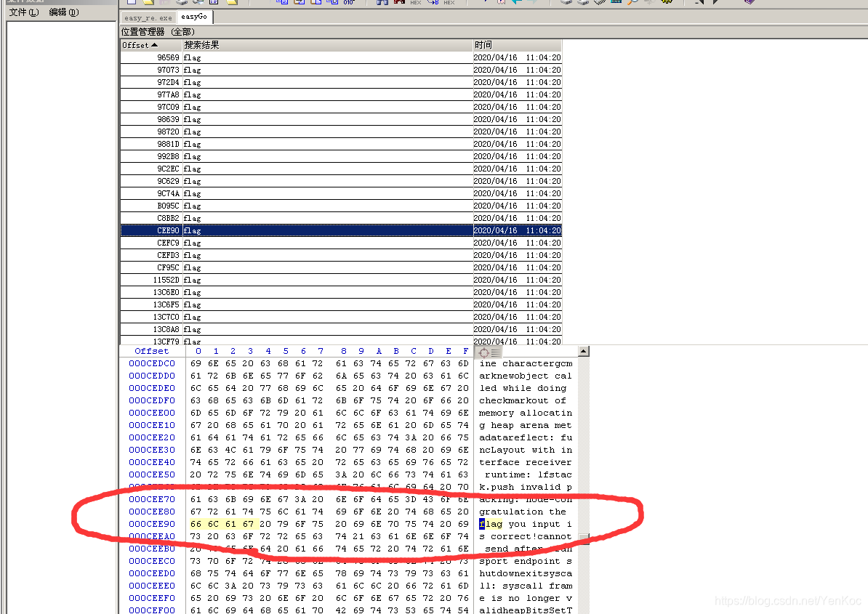
Task: Click hex row offset 000CEEF0
Action: [152, 599]
